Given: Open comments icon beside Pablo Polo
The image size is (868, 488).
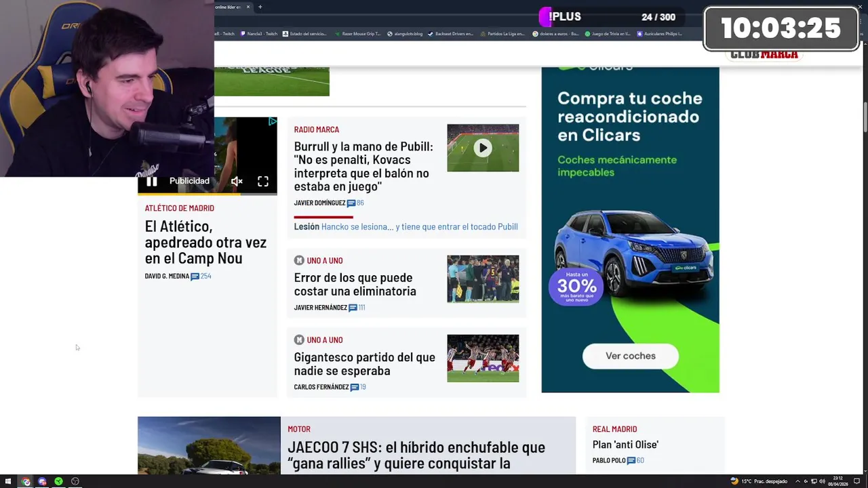Looking at the screenshot, I should [631, 461].
